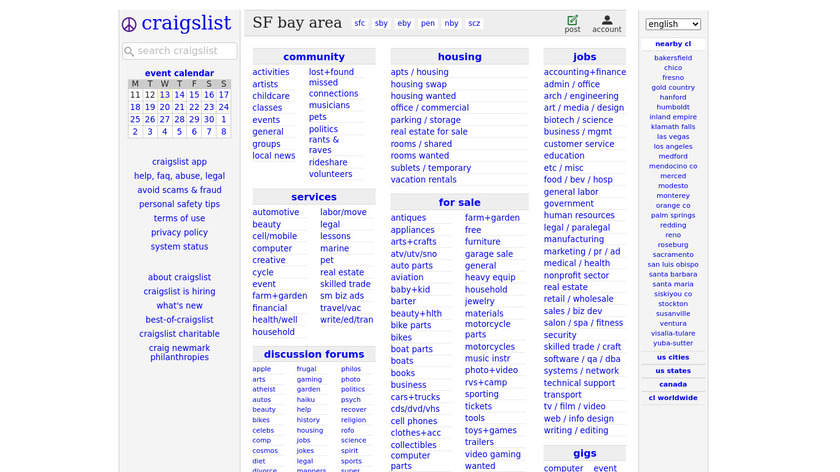Collapse the nearby cl section
840x472 pixels.
click(x=673, y=44)
